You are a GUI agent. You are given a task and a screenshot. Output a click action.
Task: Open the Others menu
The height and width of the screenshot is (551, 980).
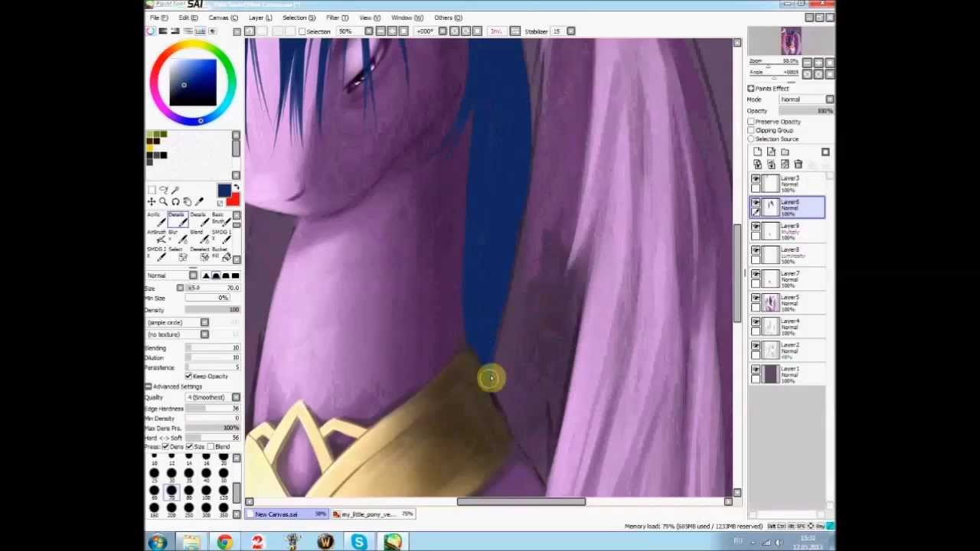tap(448, 18)
